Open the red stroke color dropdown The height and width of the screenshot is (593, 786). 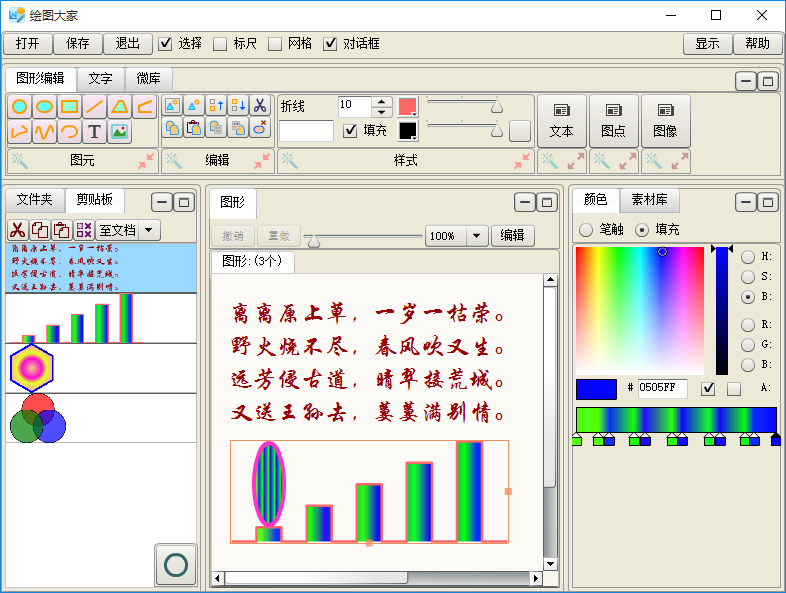tap(408, 106)
